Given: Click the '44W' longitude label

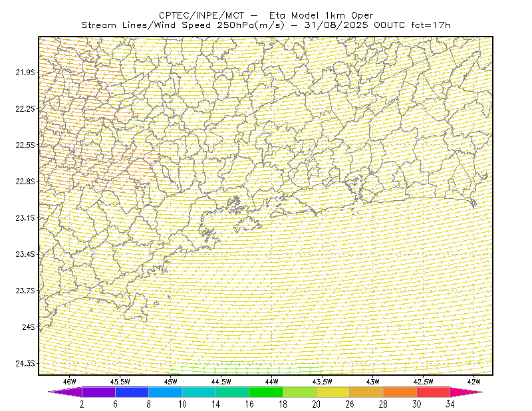Looking at the screenshot, I should pyautogui.click(x=272, y=382).
